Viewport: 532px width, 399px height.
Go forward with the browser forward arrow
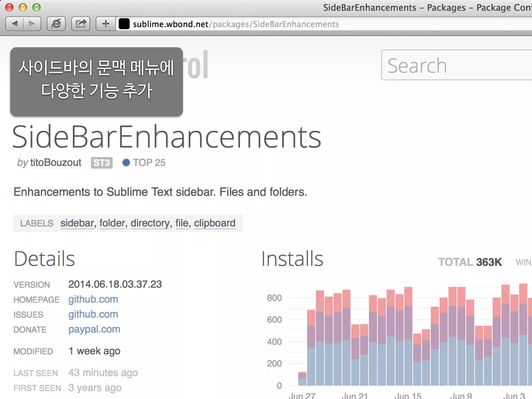coord(32,24)
